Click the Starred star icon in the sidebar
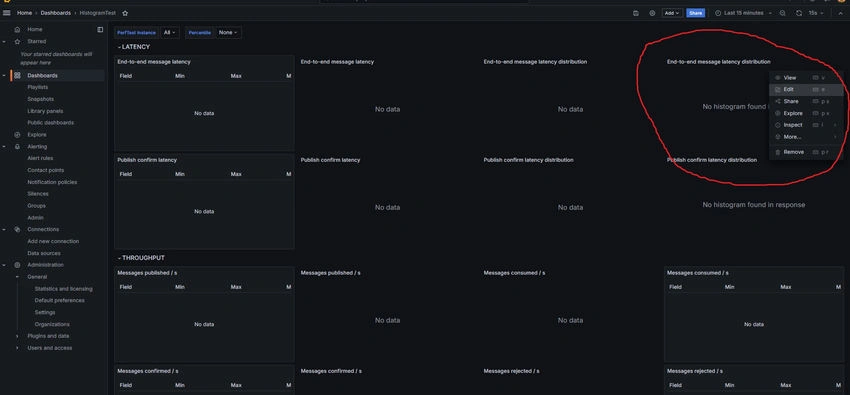 tap(17, 41)
